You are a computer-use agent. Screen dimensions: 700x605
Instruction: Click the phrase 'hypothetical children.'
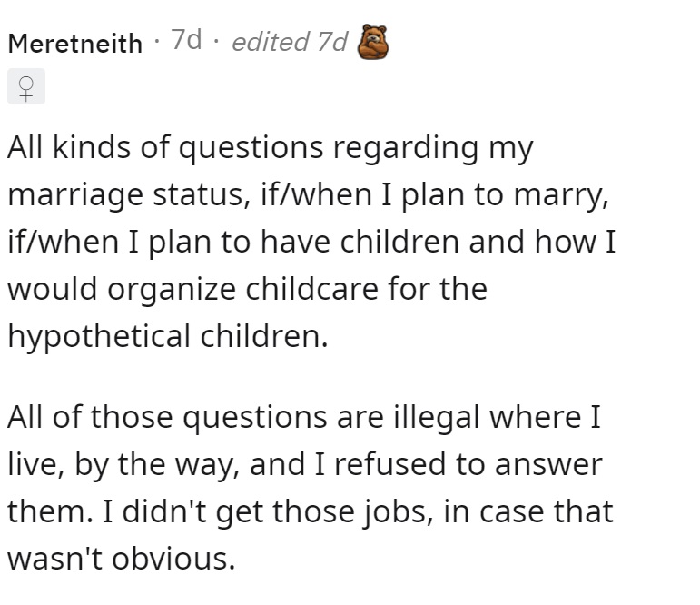coord(168,337)
